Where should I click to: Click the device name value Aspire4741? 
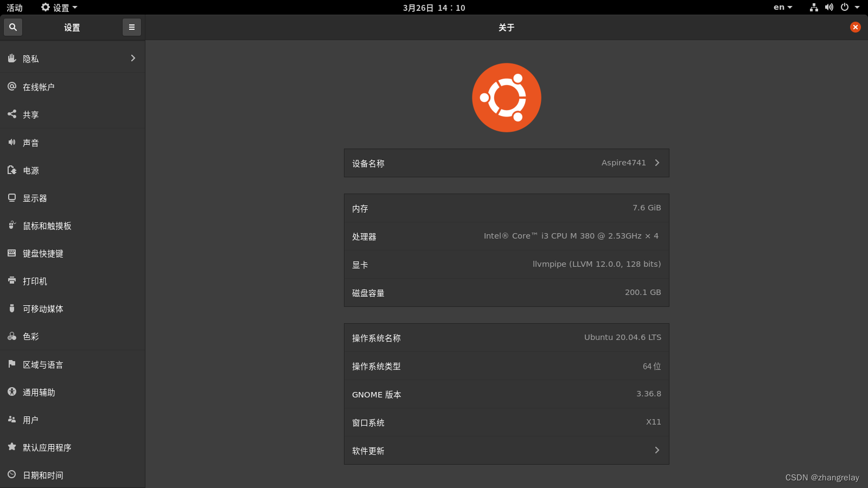tap(623, 163)
